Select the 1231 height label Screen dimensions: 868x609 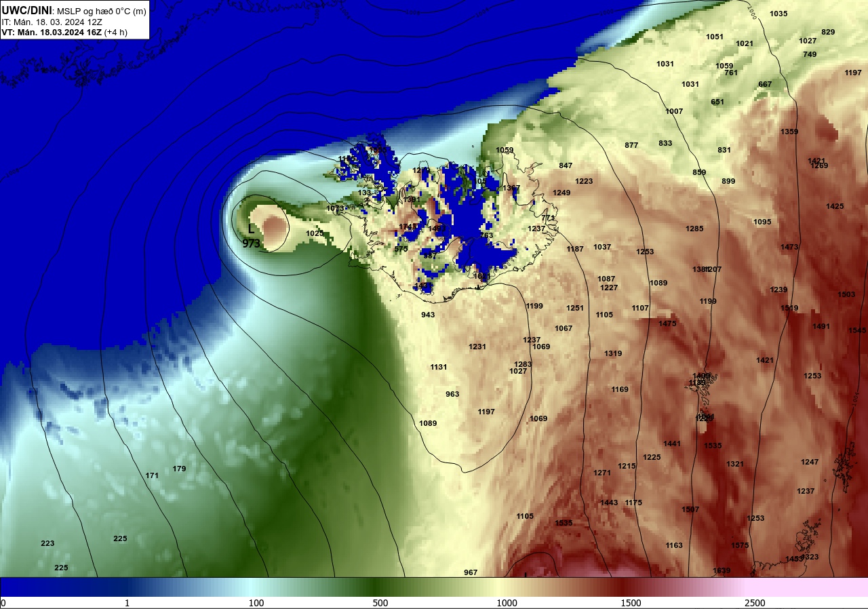[x=477, y=347]
